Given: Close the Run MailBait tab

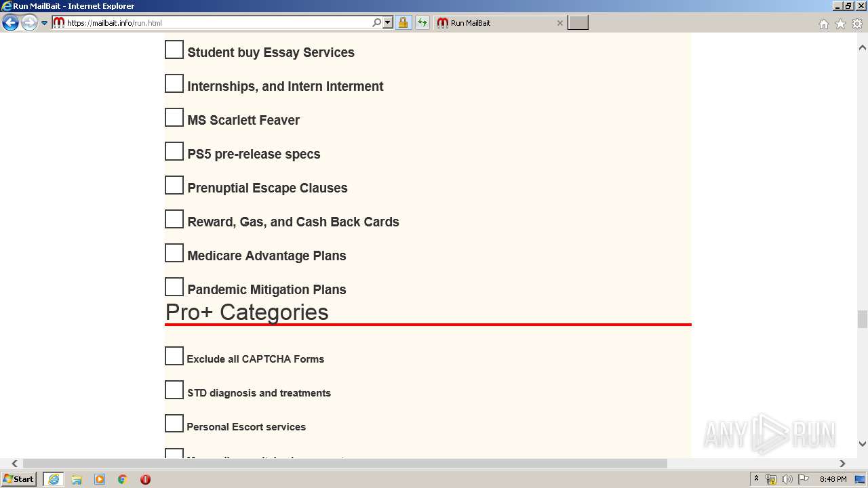Looking at the screenshot, I should pyautogui.click(x=559, y=23).
